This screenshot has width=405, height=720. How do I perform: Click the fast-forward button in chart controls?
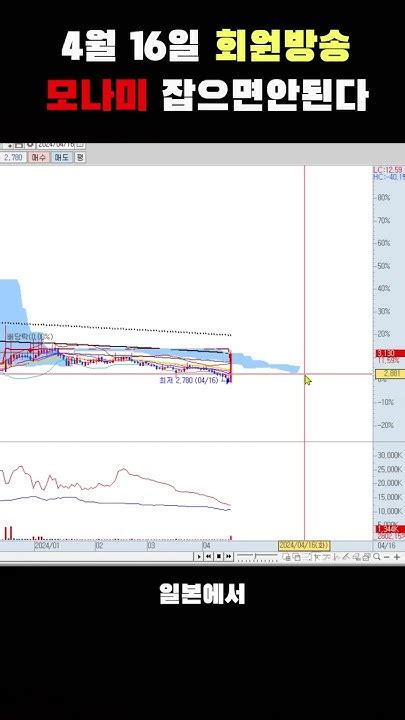click(x=228, y=557)
